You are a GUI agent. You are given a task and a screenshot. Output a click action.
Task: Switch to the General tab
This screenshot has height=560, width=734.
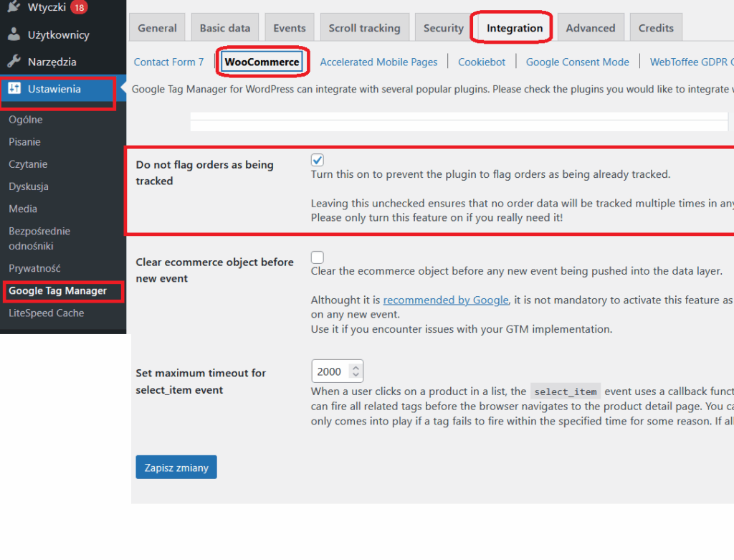(157, 28)
